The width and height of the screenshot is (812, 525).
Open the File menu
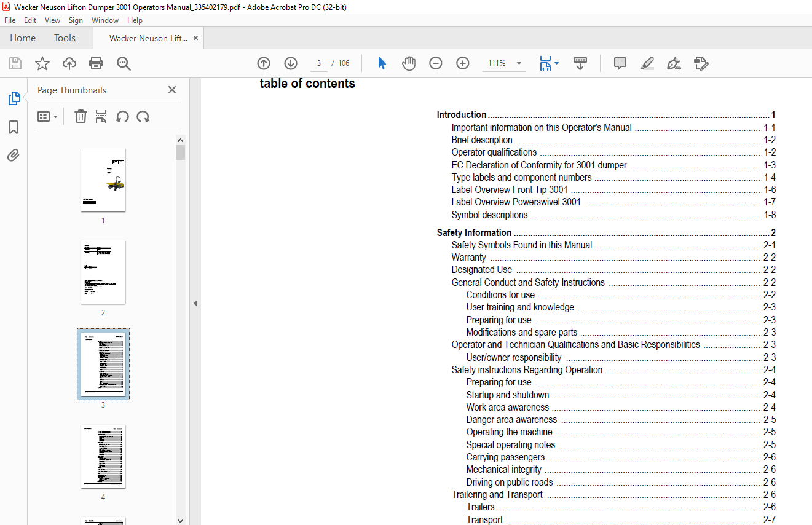click(x=10, y=20)
